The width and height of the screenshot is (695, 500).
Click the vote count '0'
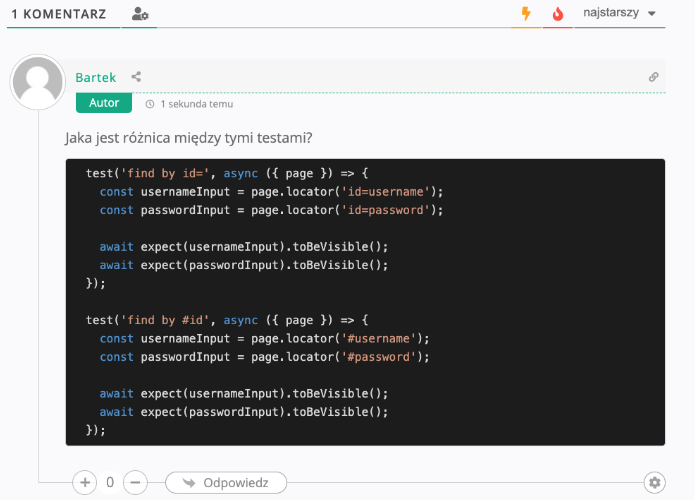pos(110,482)
